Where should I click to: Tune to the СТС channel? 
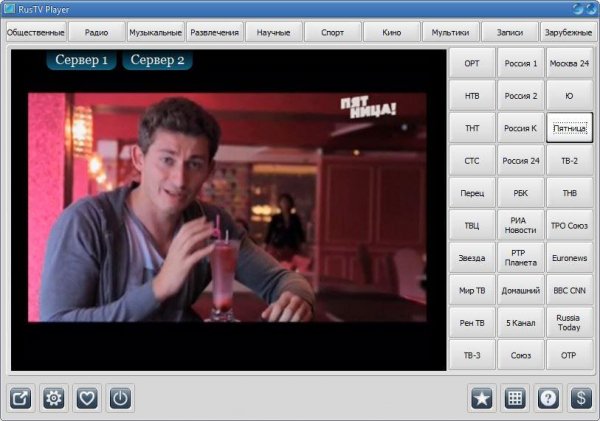[x=472, y=161]
